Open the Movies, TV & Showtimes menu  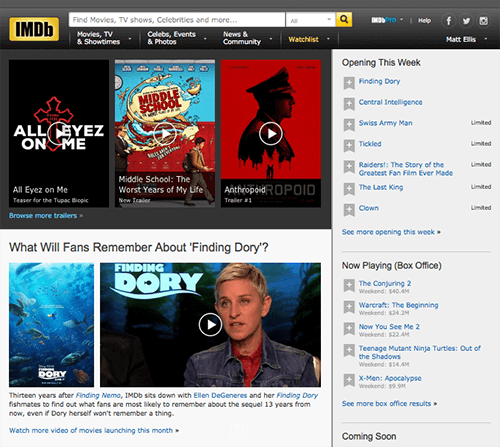click(x=104, y=38)
